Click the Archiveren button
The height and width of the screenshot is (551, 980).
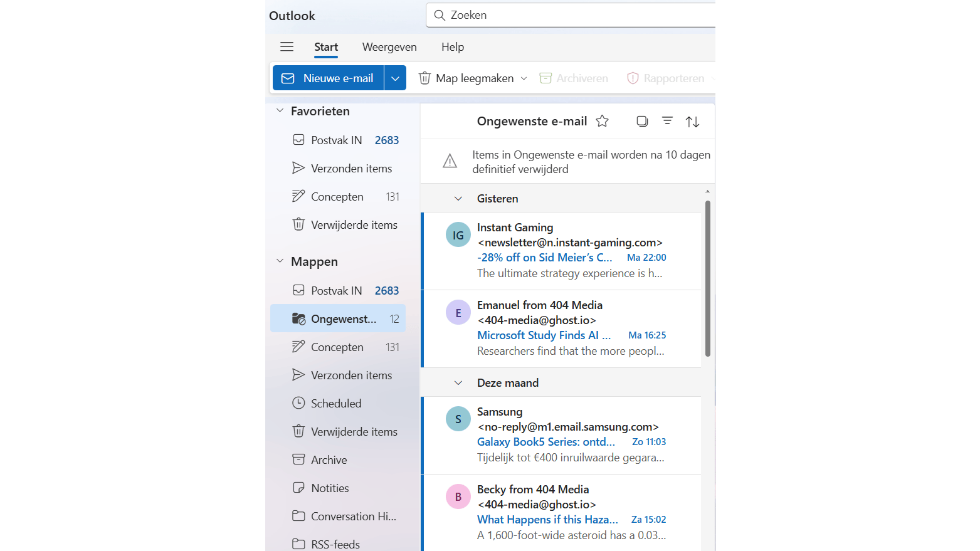(x=574, y=78)
